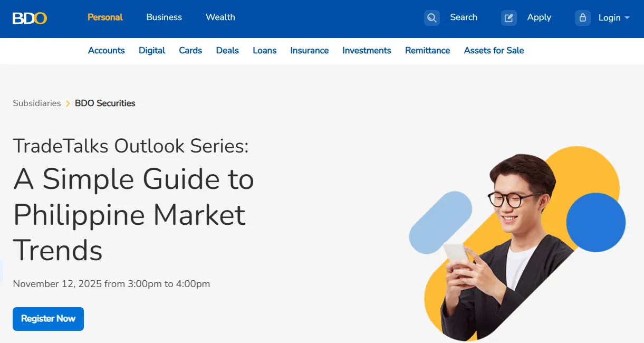Click the BDO logo
Screen dimensions: 644x343
pyautogui.click(x=30, y=18)
